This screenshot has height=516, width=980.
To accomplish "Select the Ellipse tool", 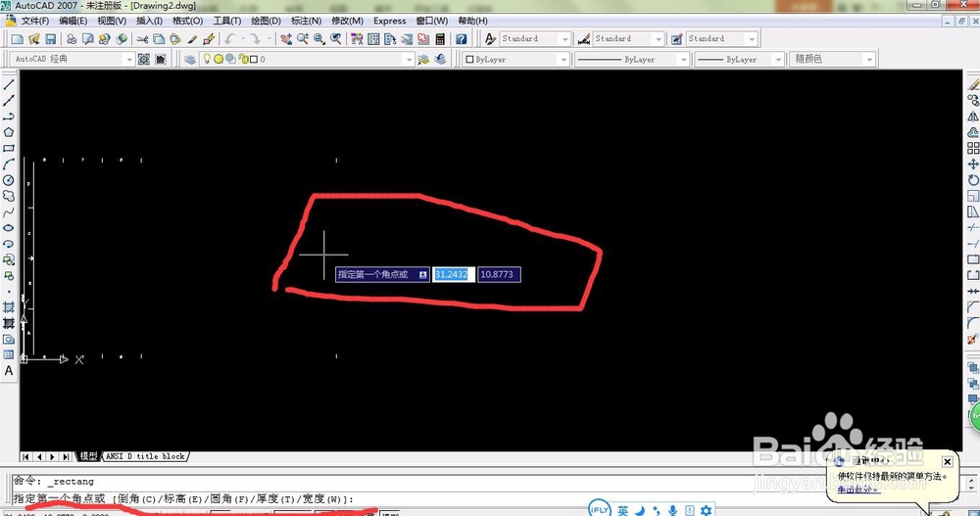I will (x=9, y=228).
